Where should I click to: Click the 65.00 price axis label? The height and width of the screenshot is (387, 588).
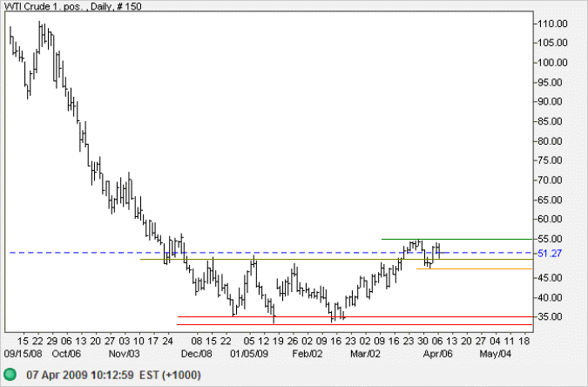point(550,200)
